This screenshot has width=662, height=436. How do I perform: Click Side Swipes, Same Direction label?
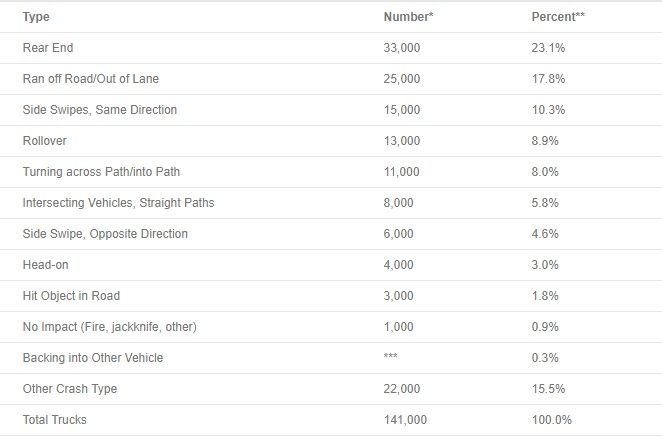[x=100, y=110]
